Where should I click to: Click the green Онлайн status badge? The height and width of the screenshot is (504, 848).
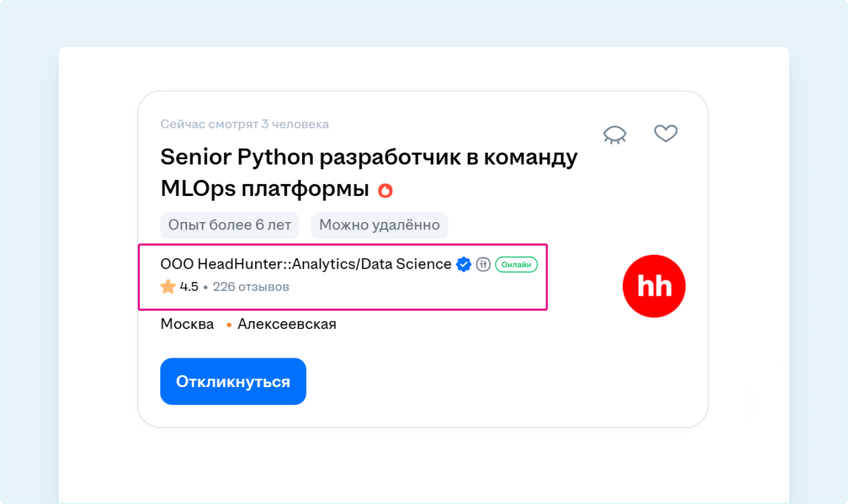click(x=516, y=264)
